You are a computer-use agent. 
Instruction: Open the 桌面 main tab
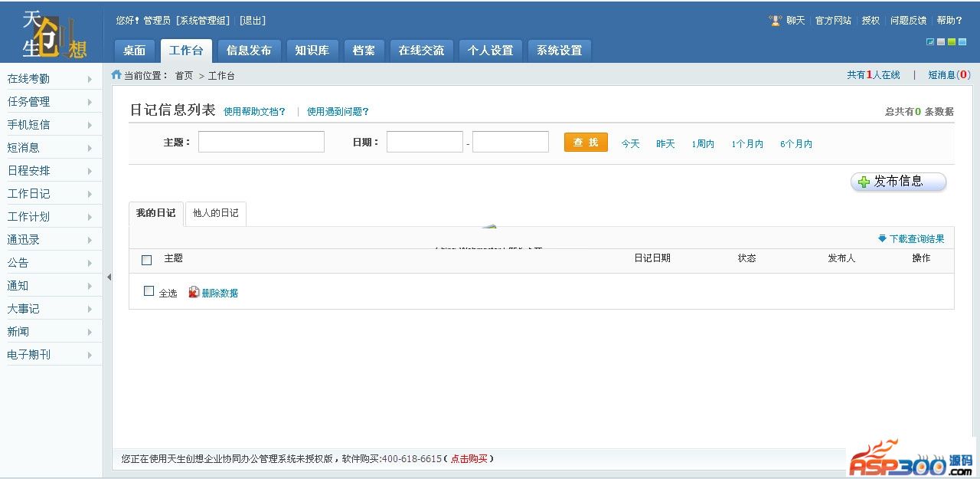click(x=135, y=51)
